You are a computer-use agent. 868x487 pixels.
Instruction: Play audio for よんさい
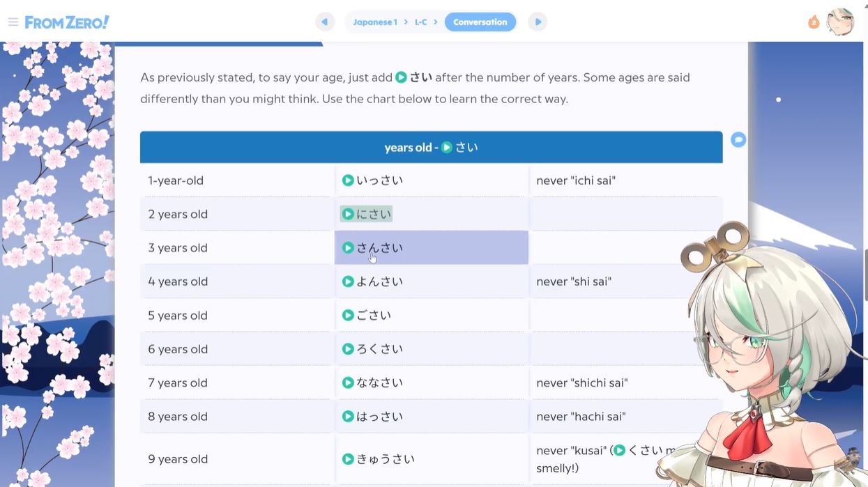point(348,281)
